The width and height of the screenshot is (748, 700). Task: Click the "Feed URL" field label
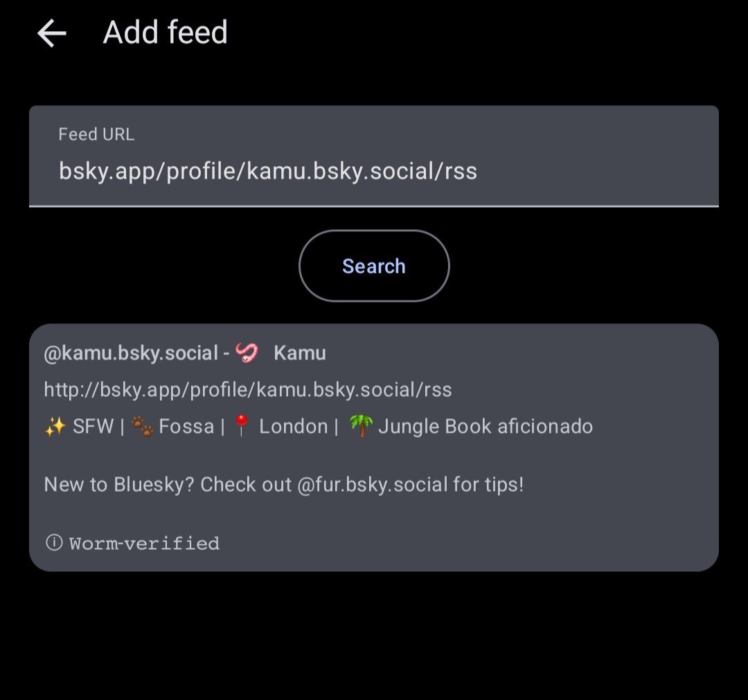click(x=96, y=134)
